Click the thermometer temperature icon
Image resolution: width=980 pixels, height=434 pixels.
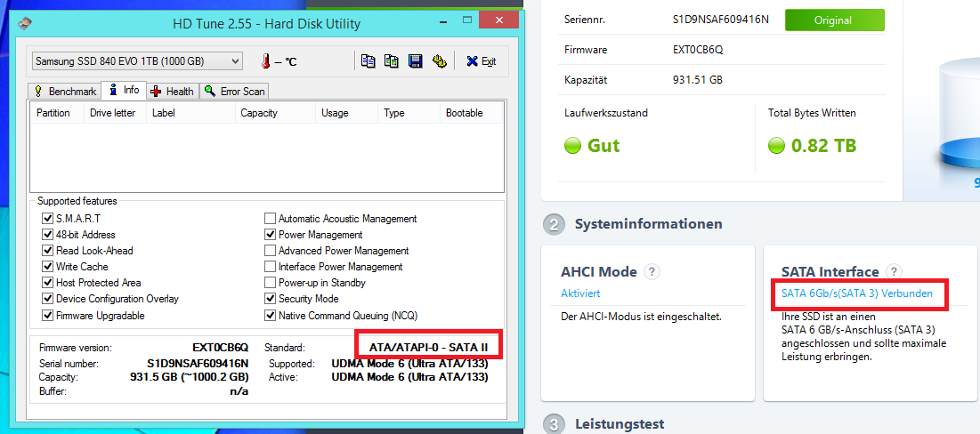(266, 61)
